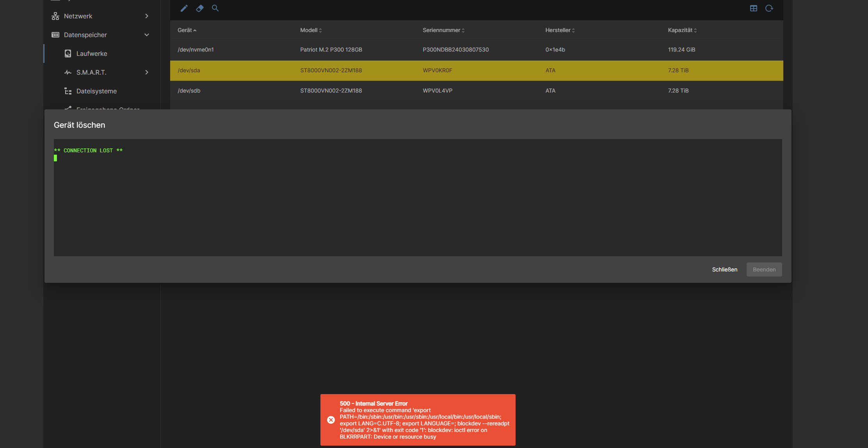Image resolution: width=868 pixels, height=448 pixels.
Task: Select the /dev/sdb drive row
Action: click(476, 91)
